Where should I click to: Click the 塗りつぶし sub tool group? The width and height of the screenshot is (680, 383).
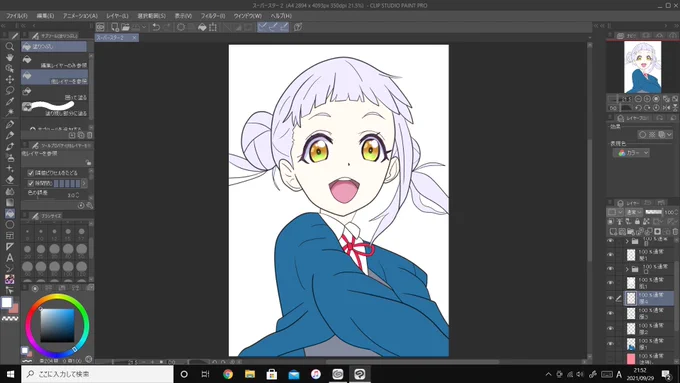pyautogui.click(x=54, y=46)
